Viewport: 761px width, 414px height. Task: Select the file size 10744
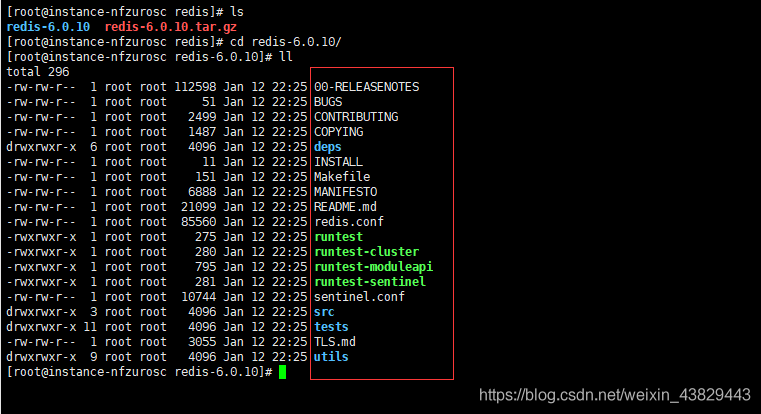(199, 297)
